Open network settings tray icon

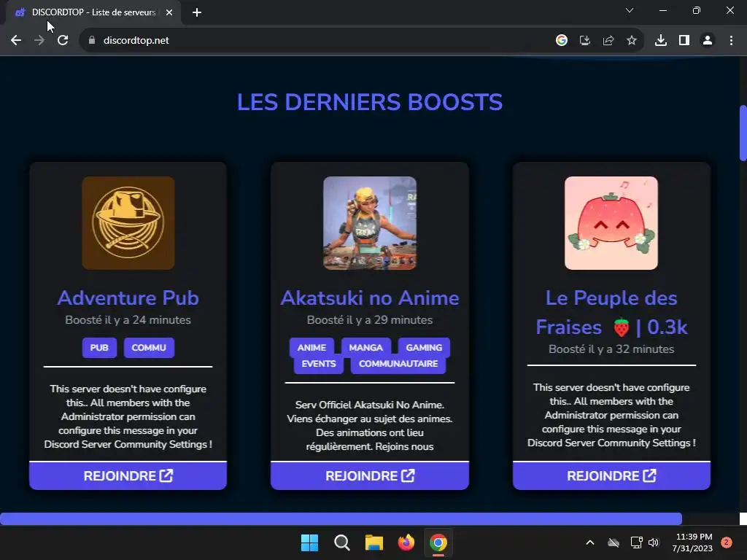[636, 542]
